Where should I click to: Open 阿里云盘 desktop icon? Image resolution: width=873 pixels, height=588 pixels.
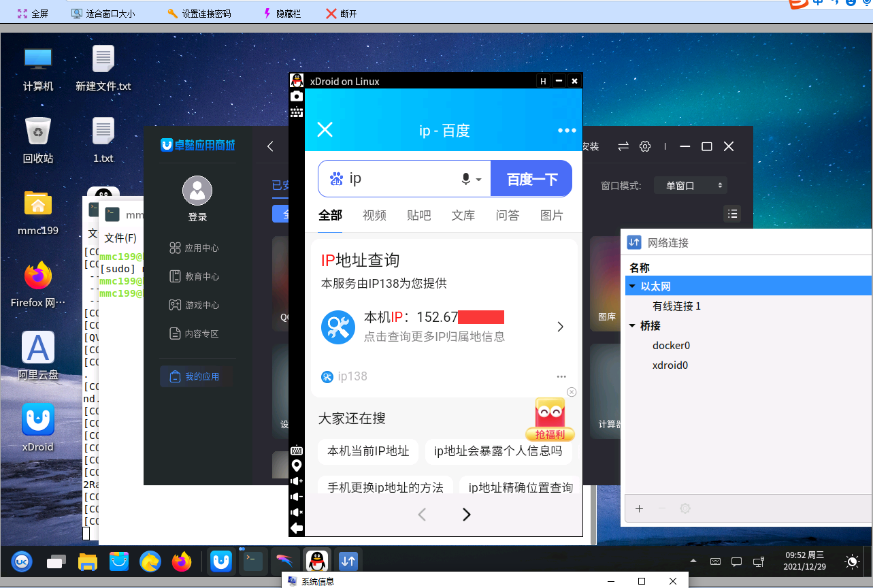click(38, 355)
